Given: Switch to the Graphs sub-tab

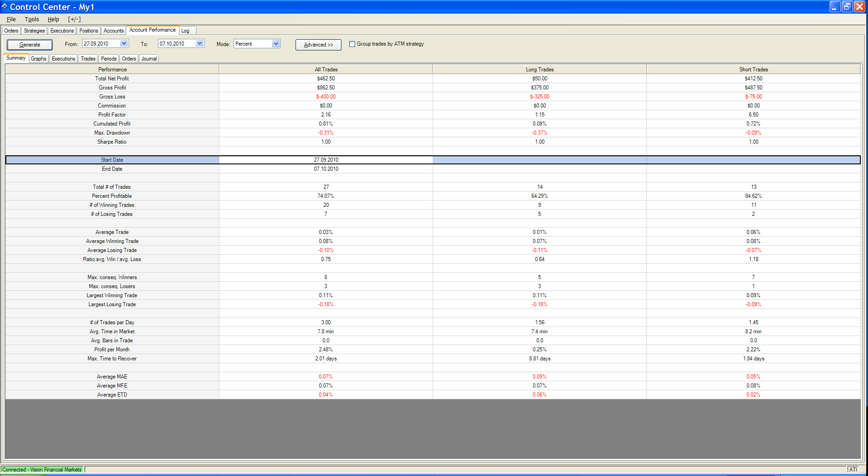Looking at the screenshot, I should point(38,59).
